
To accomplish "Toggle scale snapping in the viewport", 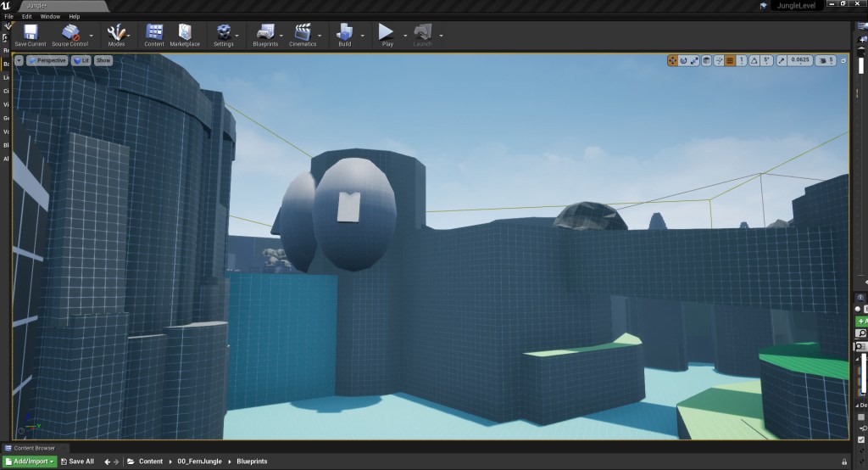I will [x=782, y=60].
